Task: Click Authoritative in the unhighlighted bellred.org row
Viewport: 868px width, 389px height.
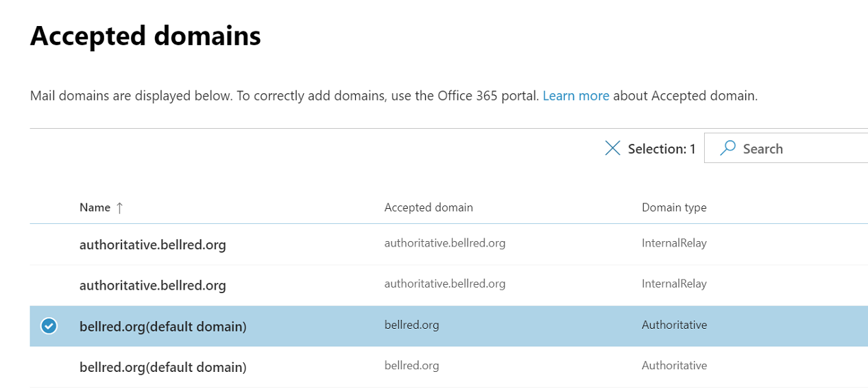Action: (674, 366)
